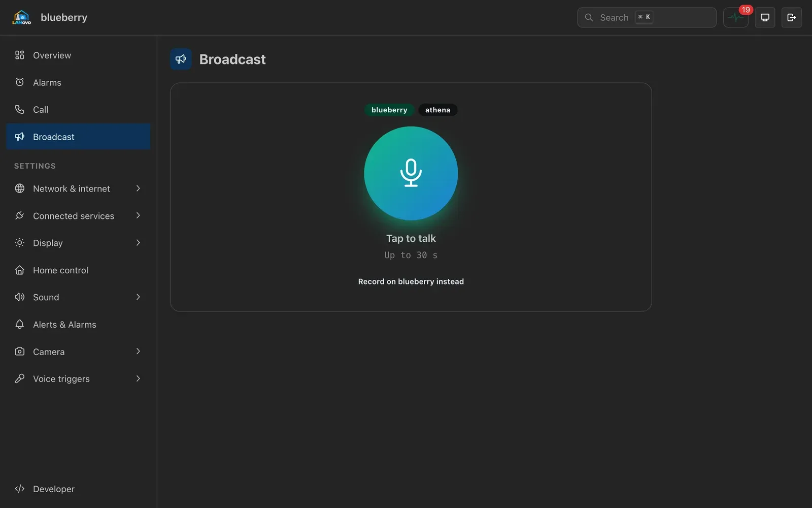Expand the Camera settings chevron
The height and width of the screenshot is (508, 812).
[138, 352]
